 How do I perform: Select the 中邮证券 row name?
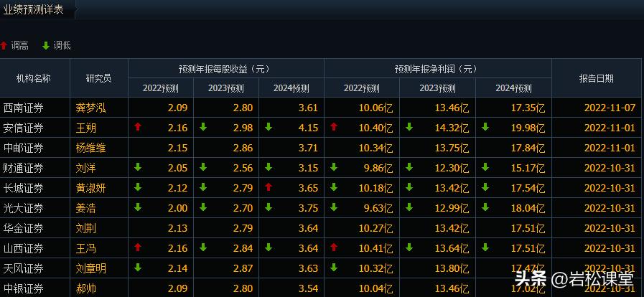(x=24, y=148)
